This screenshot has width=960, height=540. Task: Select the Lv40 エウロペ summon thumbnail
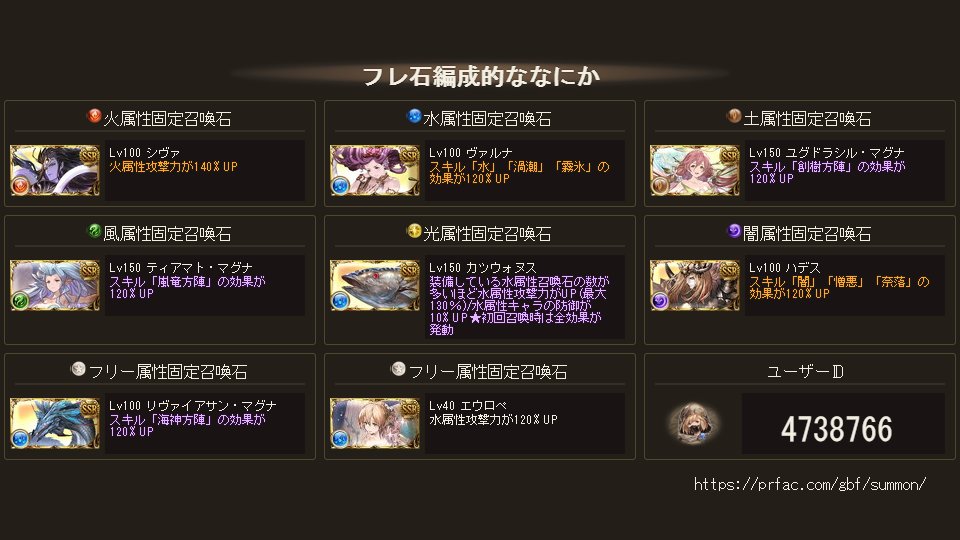(x=375, y=423)
